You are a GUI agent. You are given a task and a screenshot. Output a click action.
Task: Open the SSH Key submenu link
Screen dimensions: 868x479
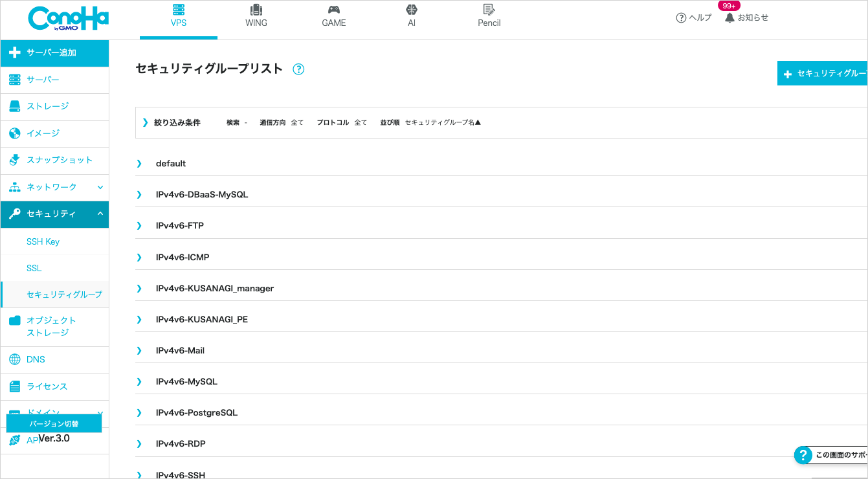(43, 241)
